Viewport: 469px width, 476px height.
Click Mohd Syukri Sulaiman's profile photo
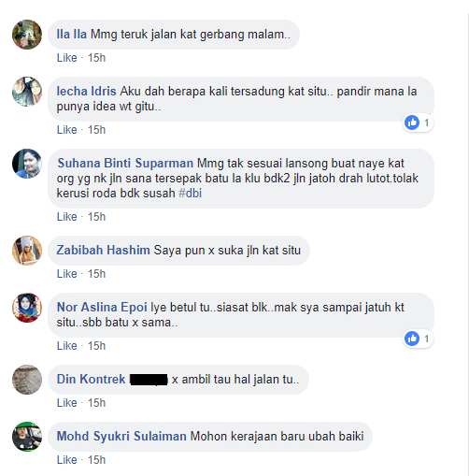pyautogui.click(x=27, y=437)
